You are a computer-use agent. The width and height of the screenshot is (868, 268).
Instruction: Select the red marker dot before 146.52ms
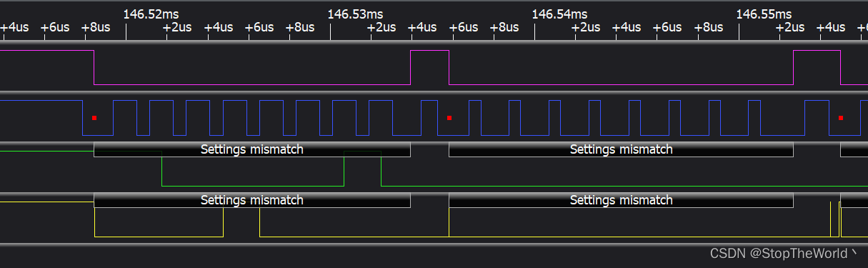[x=94, y=117]
